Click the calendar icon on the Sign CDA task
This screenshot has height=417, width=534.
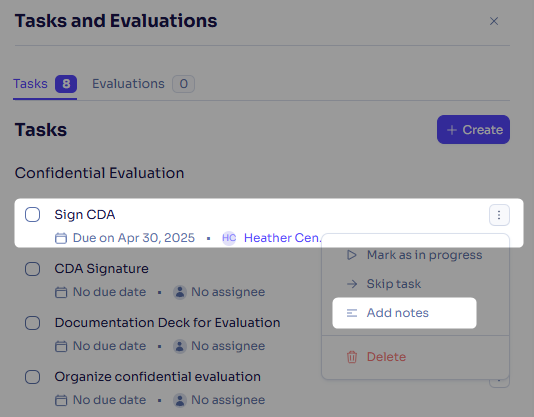(61, 238)
